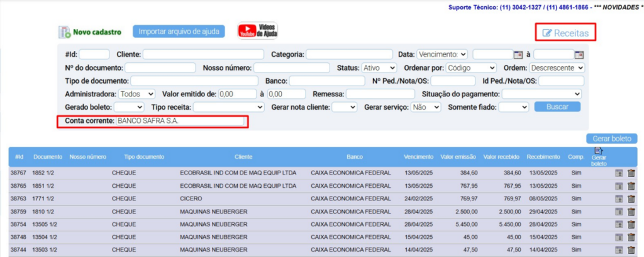The height and width of the screenshot is (257, 644).
Task: Focus the Categoria input field
Action: point(349,54)
